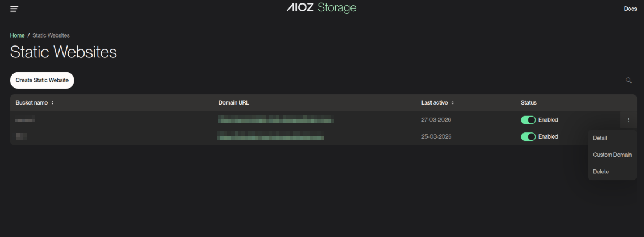This screenshot has width=644, height=237.
Task: Open the first row's domain URL link
Action: point(276,120)
